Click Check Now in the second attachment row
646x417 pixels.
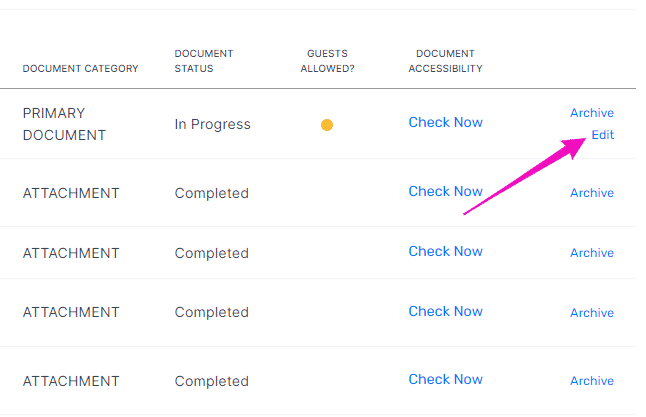pos(445,251)
